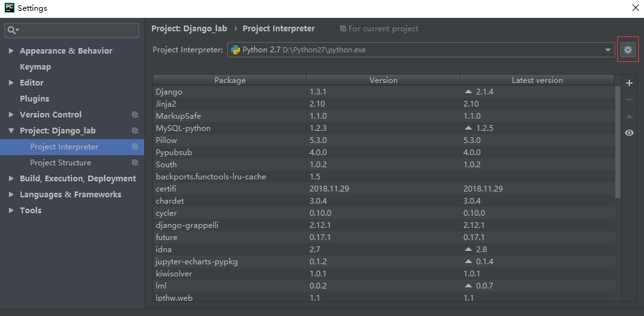The width and height of the screenshot is (644, 316).
Task: Click the upgrade arrow next to MySQL-python 1.2.5
Action: pos(468,128)
